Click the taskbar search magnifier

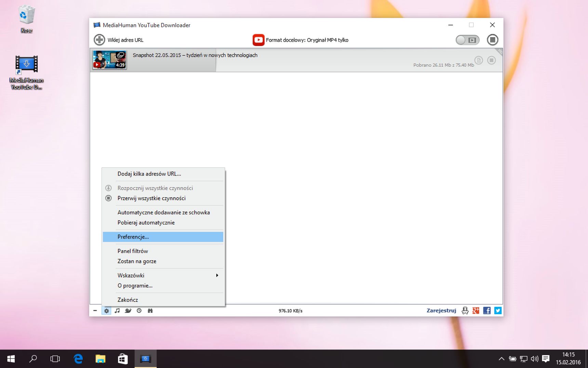33,359
